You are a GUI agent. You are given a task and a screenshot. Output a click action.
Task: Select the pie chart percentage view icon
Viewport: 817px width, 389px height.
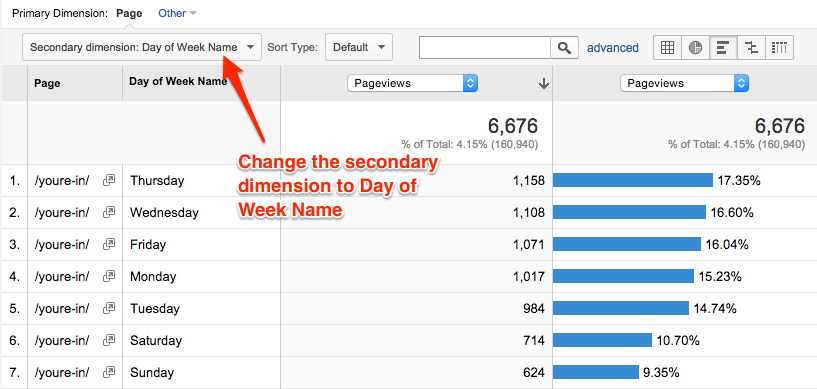[695, 47]
